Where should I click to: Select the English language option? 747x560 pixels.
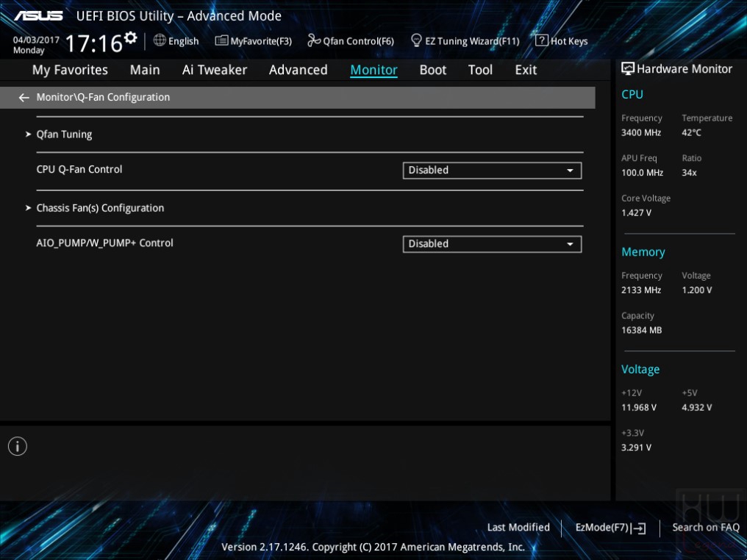183,41
